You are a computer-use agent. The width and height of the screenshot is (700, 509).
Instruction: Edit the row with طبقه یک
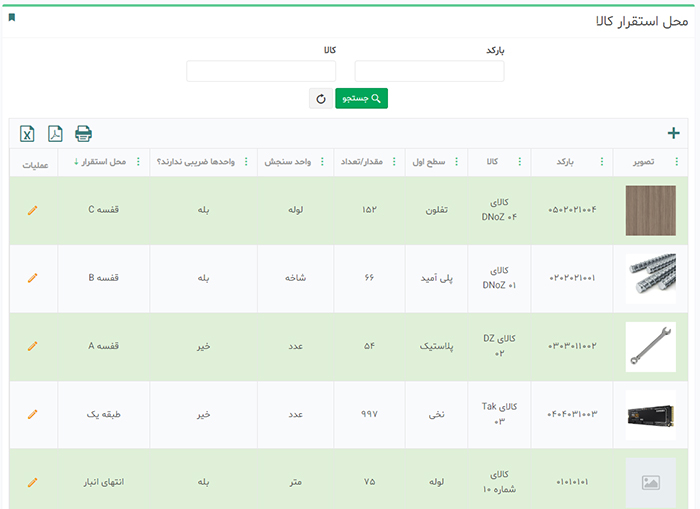click(33, 414)
